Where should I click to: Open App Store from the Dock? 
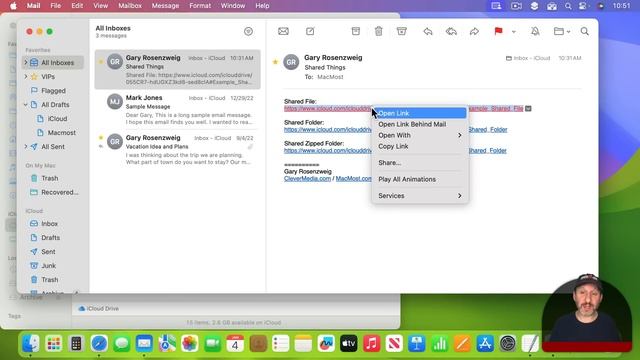click(485, 344)
